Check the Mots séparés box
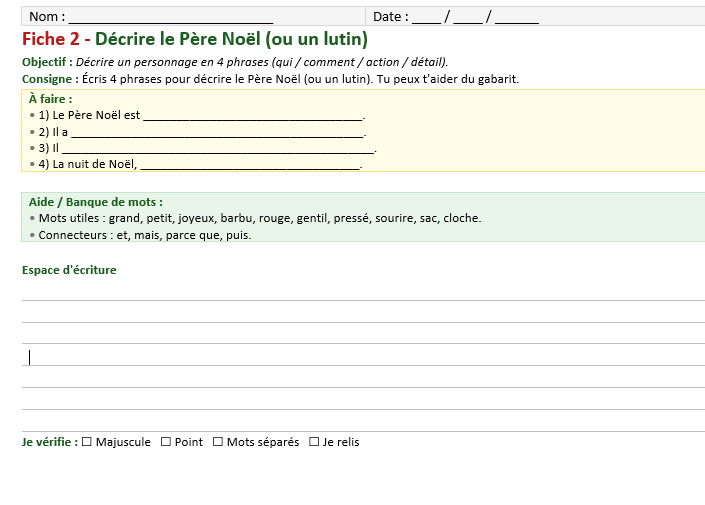 [218, 442]
